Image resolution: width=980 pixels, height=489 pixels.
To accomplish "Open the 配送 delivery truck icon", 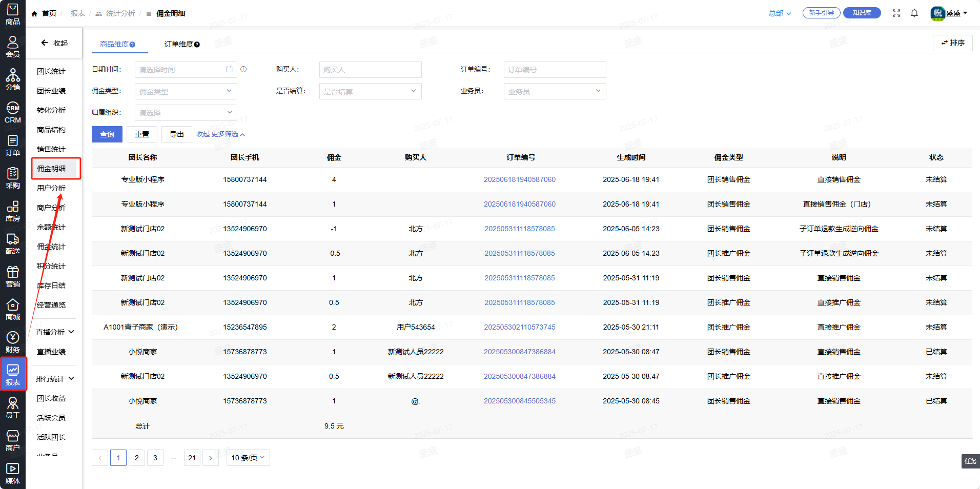I will pos(13,243).
